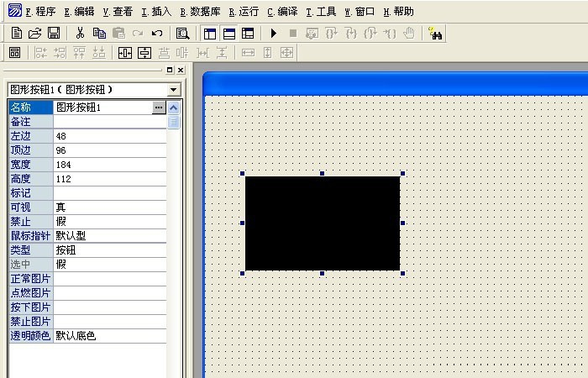
Task: Center control vertically in window
Action: point(144,52)
